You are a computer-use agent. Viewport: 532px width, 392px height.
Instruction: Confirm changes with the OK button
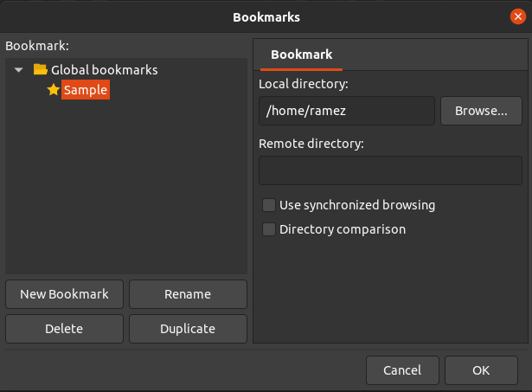481,370
